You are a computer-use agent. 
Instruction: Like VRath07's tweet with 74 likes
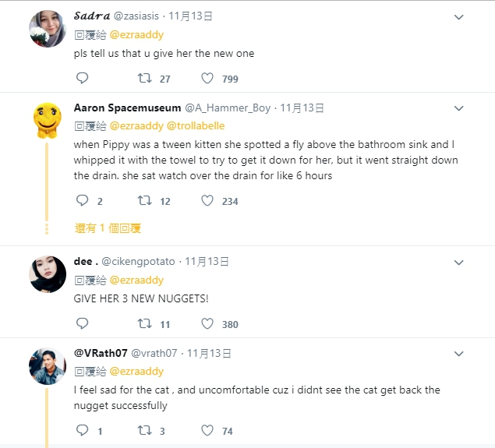207,430
